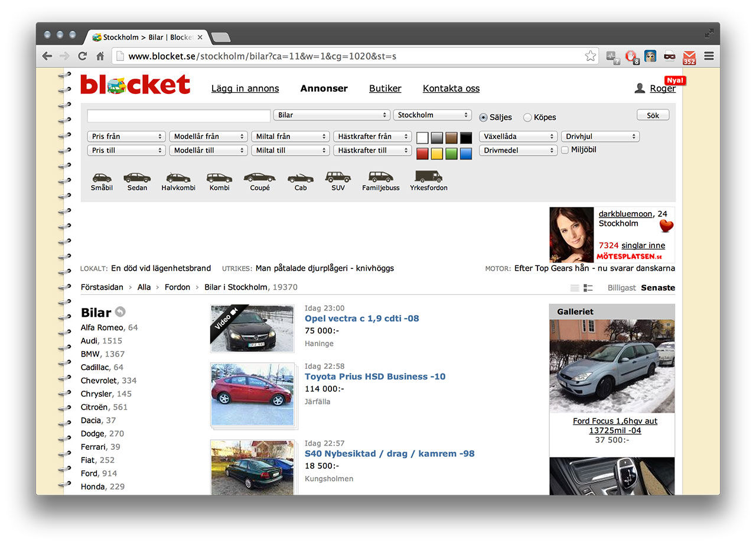Click the Roger account link
Screen dimensions: 756x545
[x=663, y=89]
